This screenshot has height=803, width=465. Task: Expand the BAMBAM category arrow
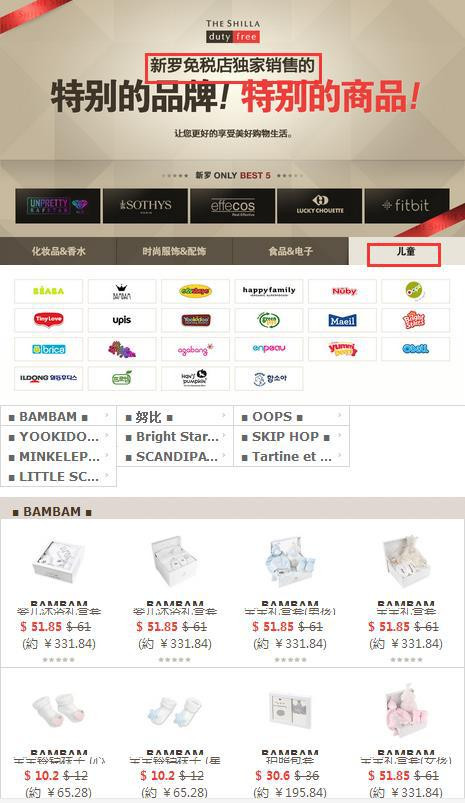pos(107,416)
